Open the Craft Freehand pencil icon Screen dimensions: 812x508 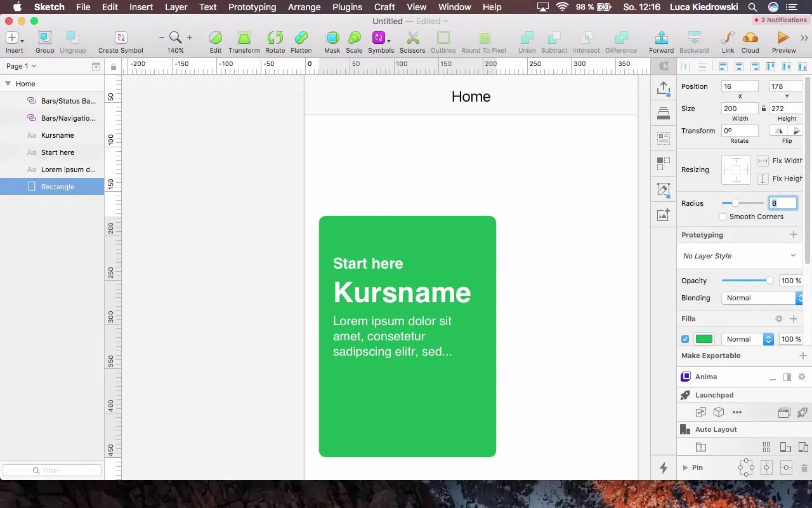(x=664, y=189)
